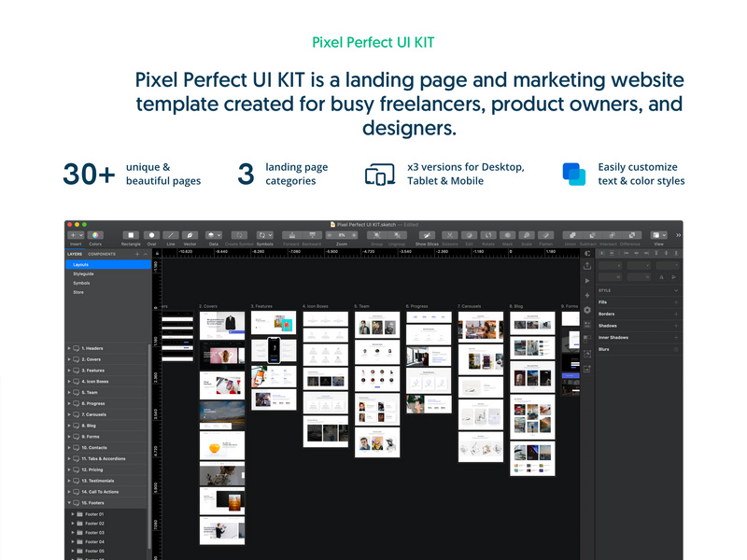Click the Flatten icon in the toolbar
Screen dimensions: 747x560
(544, 234)
